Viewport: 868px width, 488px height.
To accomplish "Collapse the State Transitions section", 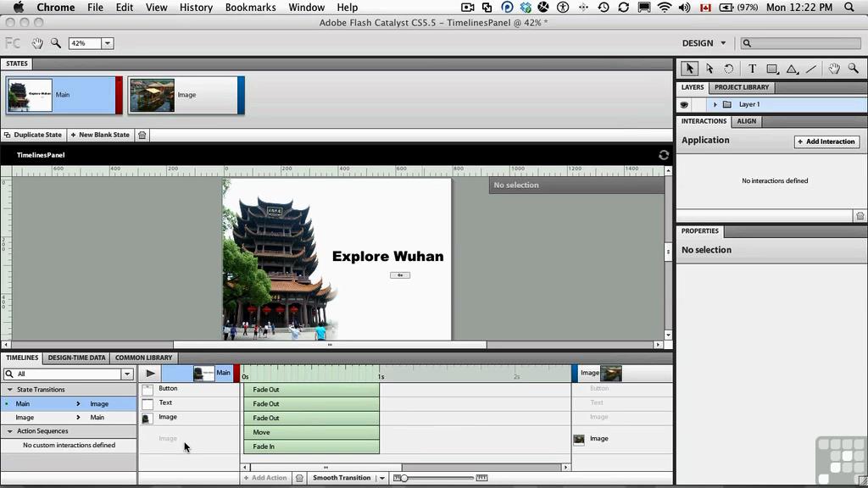I will (9, 390).
